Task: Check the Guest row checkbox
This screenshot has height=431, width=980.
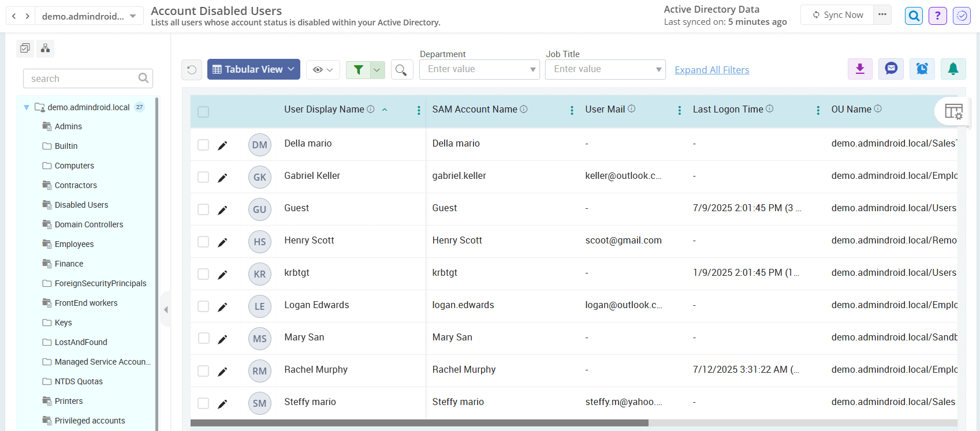Action: coord(203,209)
